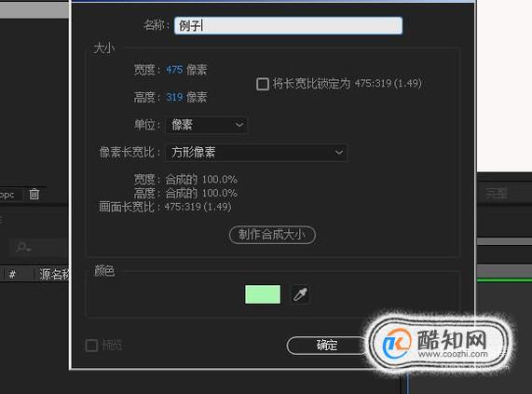Click the 制作合成大小 button
532x394 pixels.
click(272, 235)
